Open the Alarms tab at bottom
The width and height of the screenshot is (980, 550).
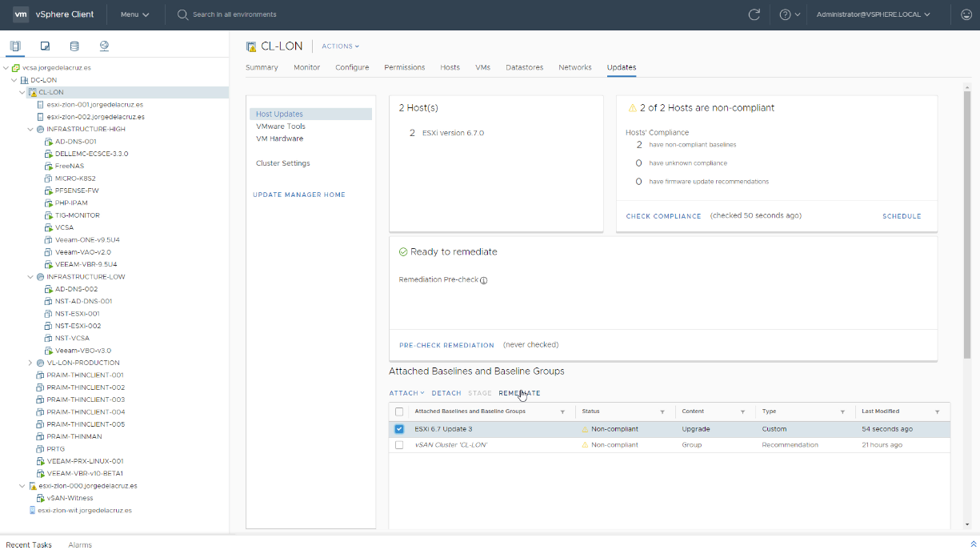pos(80,544)
